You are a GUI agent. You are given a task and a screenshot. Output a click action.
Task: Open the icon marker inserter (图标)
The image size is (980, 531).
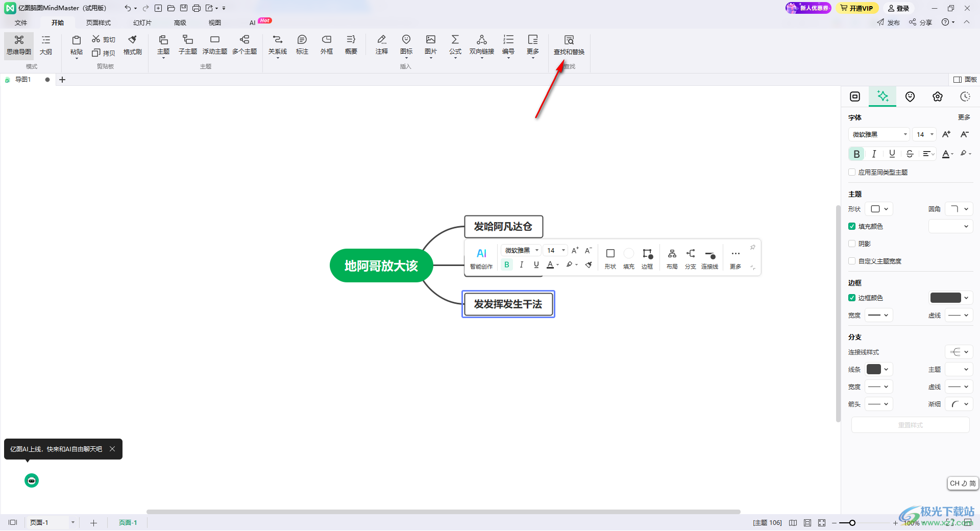click(406, 45)
